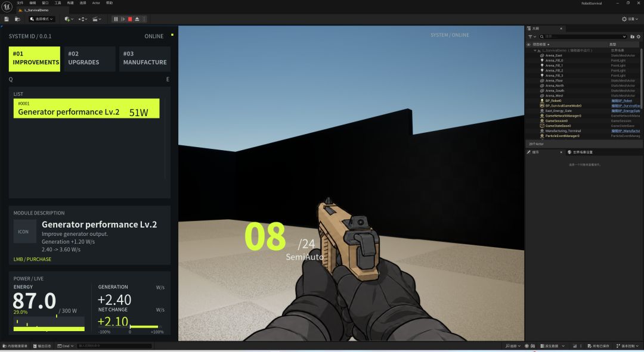Toggle the visibility eye column header
The height and width of the screenshot is (352, 644).
click(x=528, y=44)
